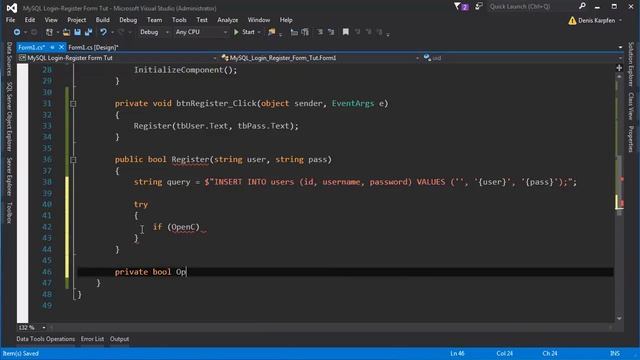Image resolution: width=640 pixels, height=360 pixels.
Task: Open the Project menu
Action: 77,20
